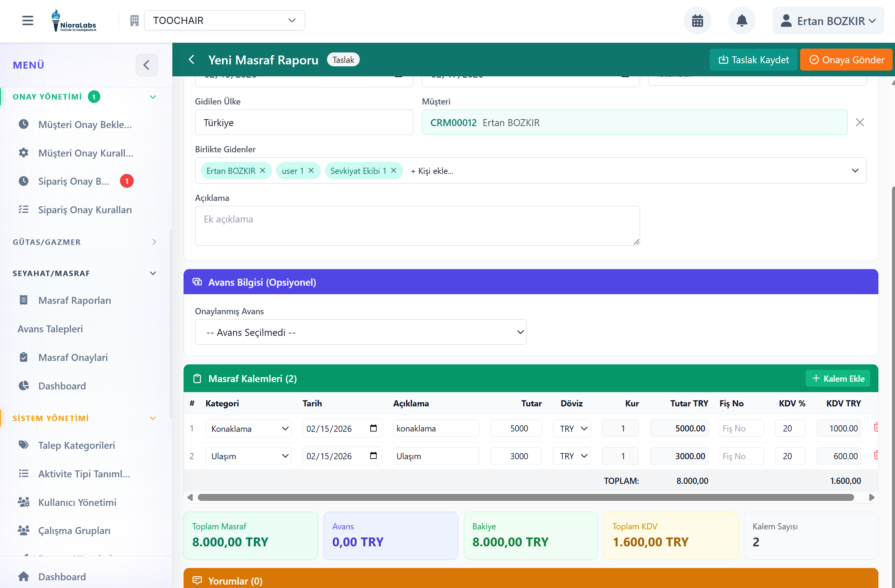
Task: Open Döviz TRY dropdown on Konaklama row
Action: tap(571, 428)
